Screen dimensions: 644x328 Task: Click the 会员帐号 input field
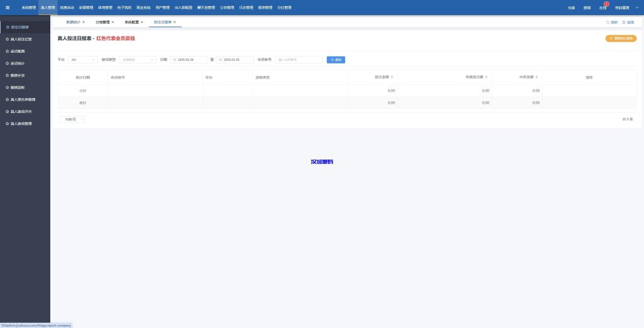299,60
